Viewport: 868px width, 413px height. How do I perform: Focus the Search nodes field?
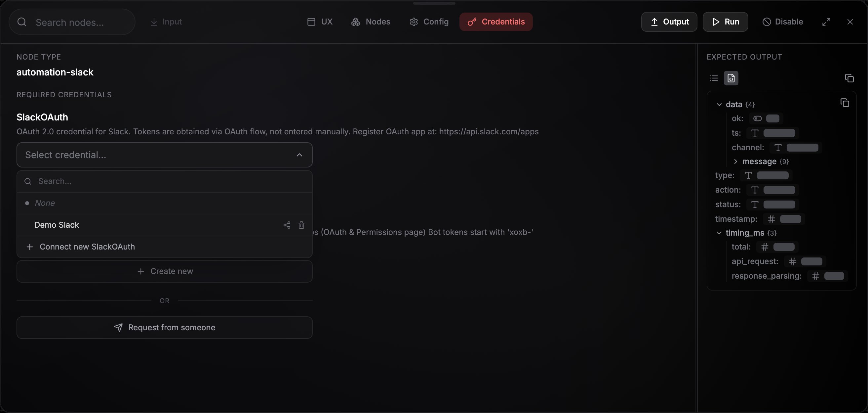72,22
